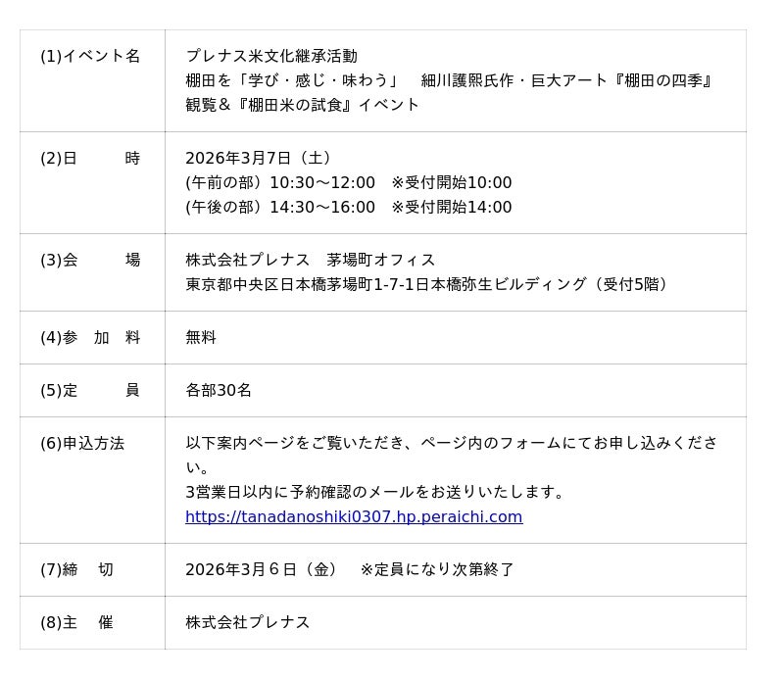Click the 東京都中央区日本橋茅場町 address line
The width and height of the screenshot is (784, 679).
429,285
